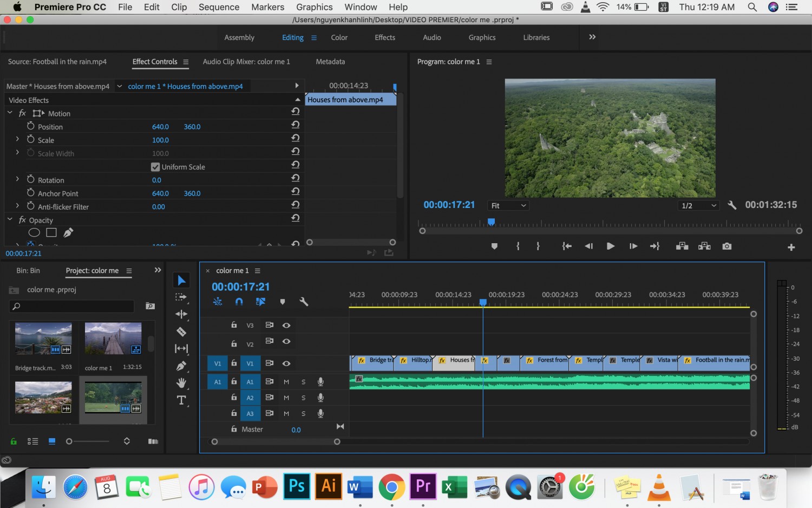Open timeline display settings wrench
Image resolution: width=812 pixels, height=508 pixels.
(304, 302)
